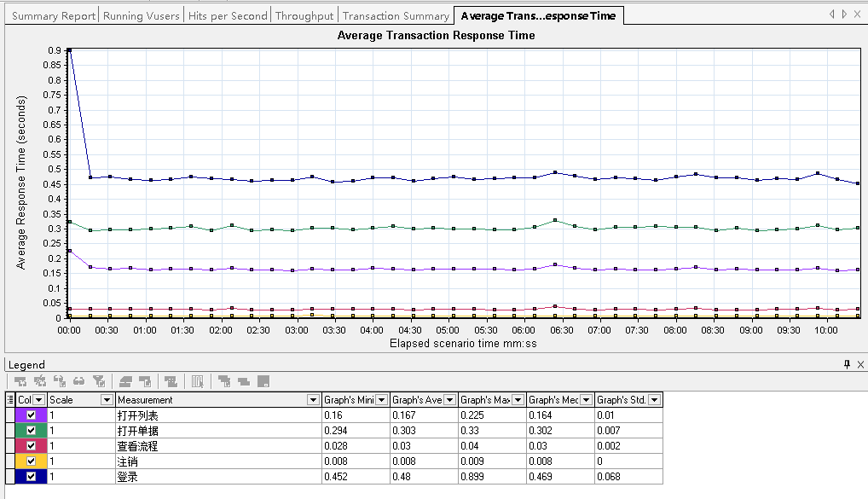Image resolution: width=868 pixels, height=499 pixels.
Task: Click the configure columns icon in Legend toolbar
Action: click(x=197, y=381)
